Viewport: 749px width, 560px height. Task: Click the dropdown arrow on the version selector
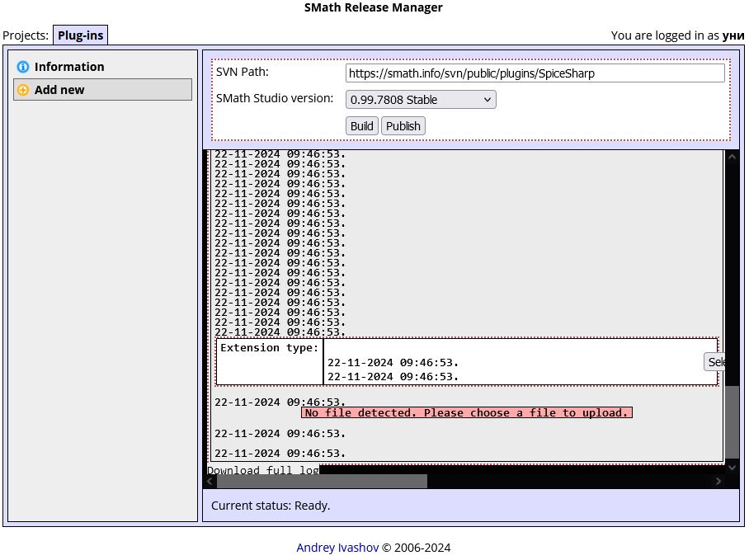point(487,99)
